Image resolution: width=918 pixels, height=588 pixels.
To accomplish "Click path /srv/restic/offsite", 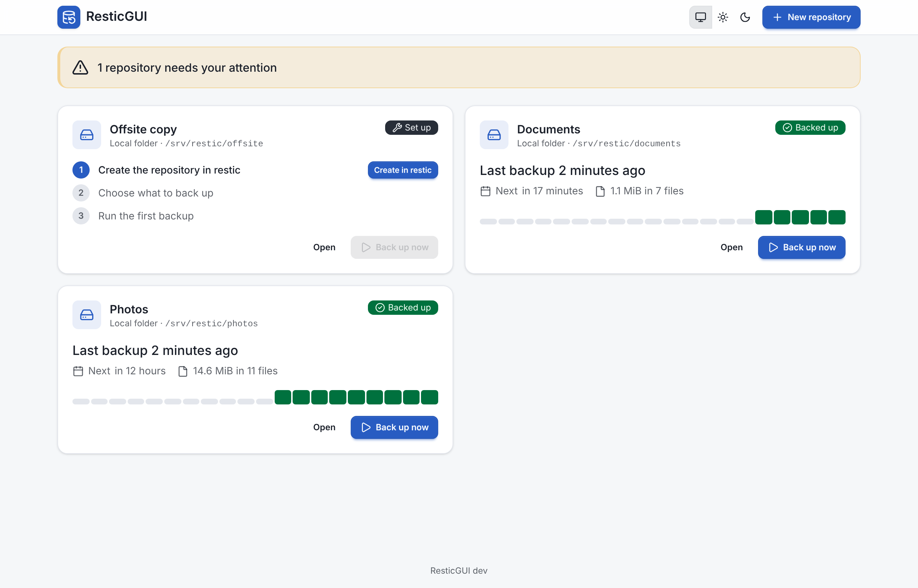I will pos(214,143).
